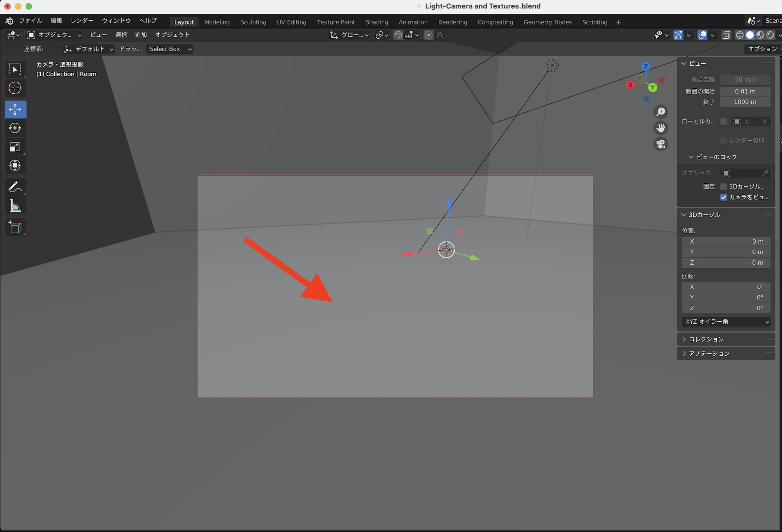
Task: Uncheck the カメラをビュー checkbox
Action: (x=724, y=197)
